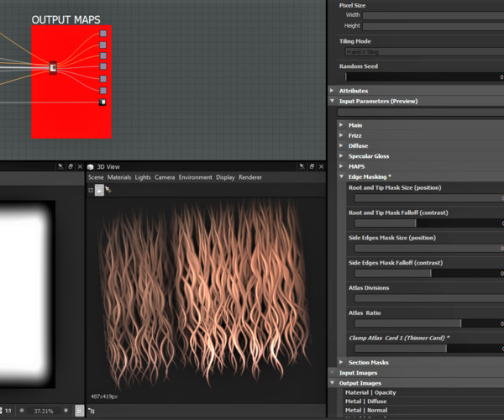Float the 2D view panel left of 3D View

tap(71, 166)
